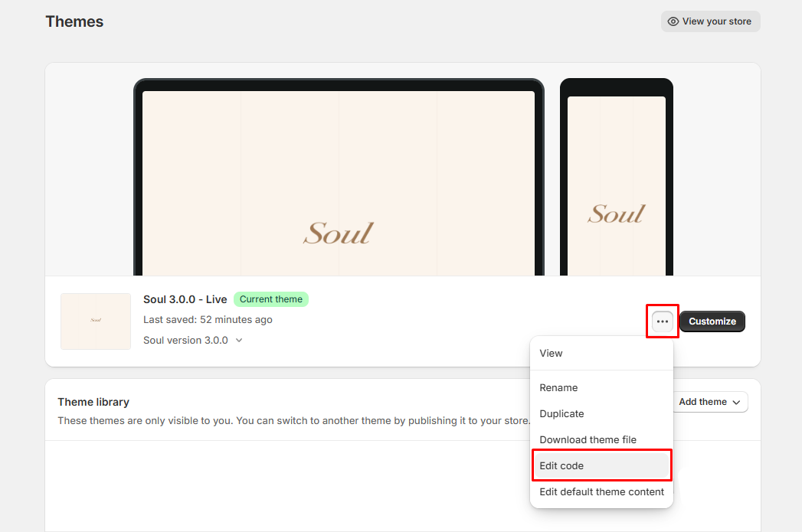Open Edit code from the menu
Image resolution: width=802 pixels, height=532 pixels.
561,466
